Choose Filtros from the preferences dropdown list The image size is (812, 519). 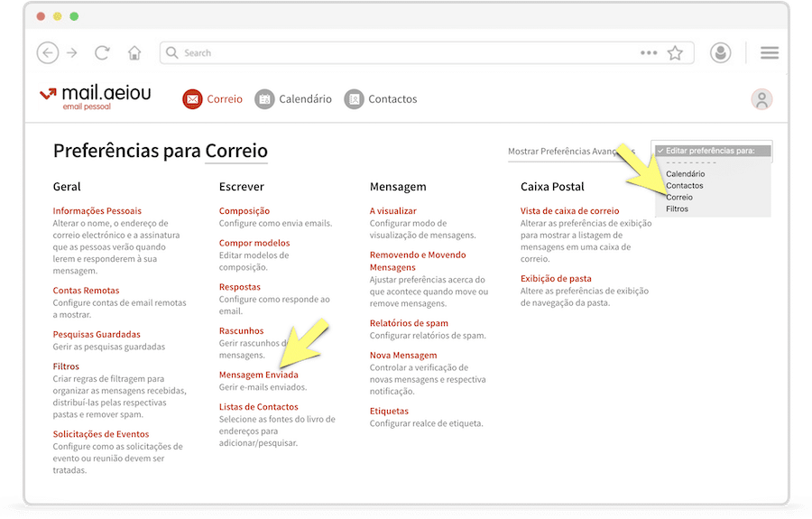point(677,209)
